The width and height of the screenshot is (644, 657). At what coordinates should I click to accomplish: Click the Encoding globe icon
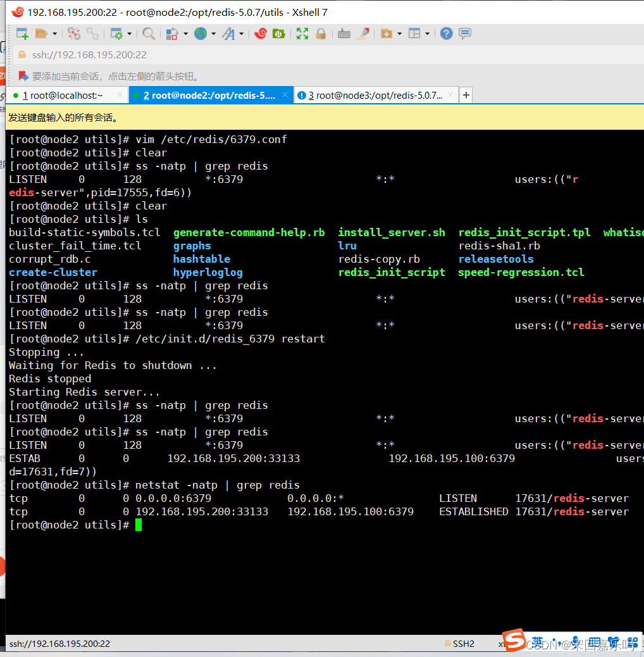(x=201, y=34)
